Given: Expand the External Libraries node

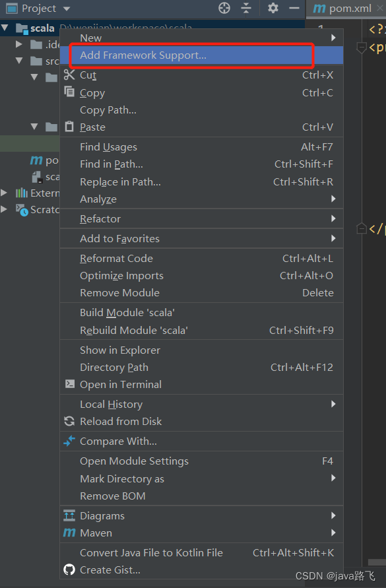Looking at the screenshot, I should click(x=4, y=193).
